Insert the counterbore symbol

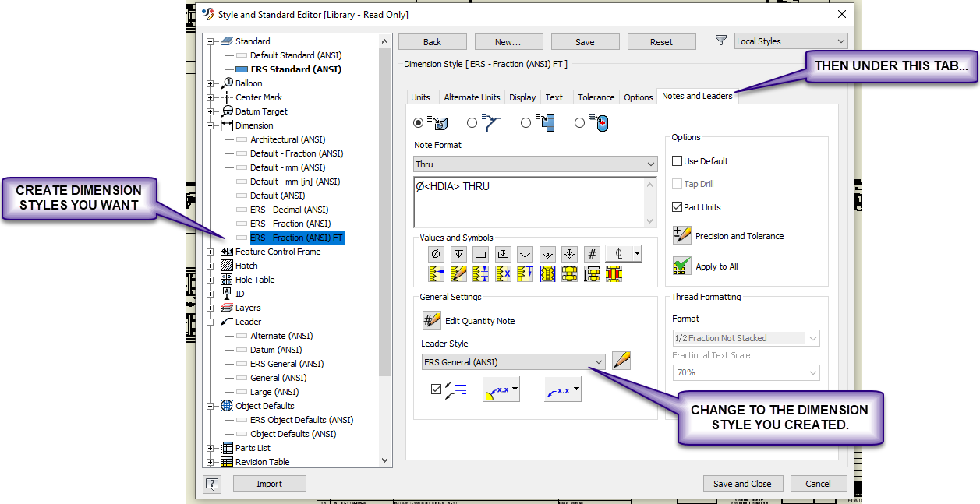[481, 254]
